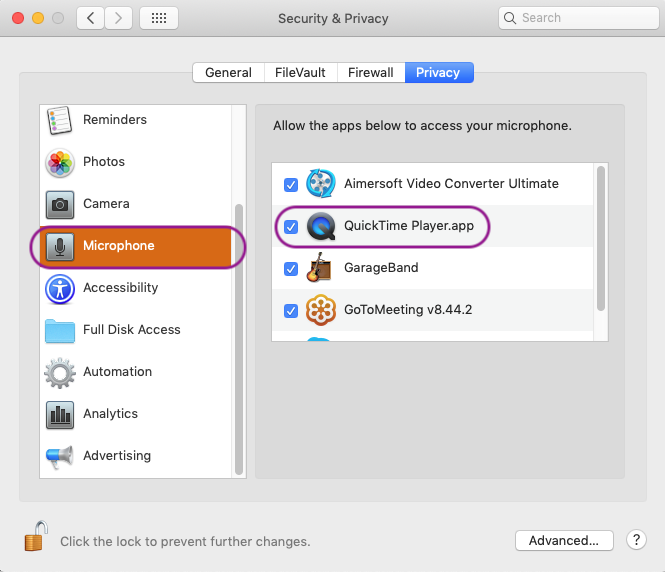Go forward with the right chevron button
This screenshot has width=665, height=572.
[118, 18]
